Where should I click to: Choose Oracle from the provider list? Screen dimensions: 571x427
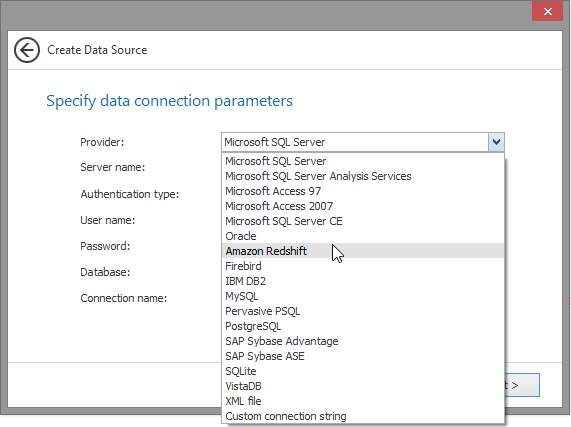coord(363,236)
